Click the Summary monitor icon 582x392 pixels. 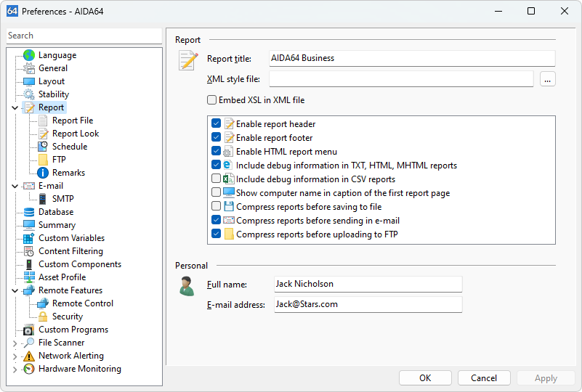(x=29, y=225)
